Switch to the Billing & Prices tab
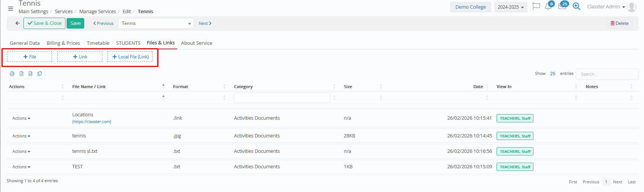The image size is (644, 192). pos(63,43)
